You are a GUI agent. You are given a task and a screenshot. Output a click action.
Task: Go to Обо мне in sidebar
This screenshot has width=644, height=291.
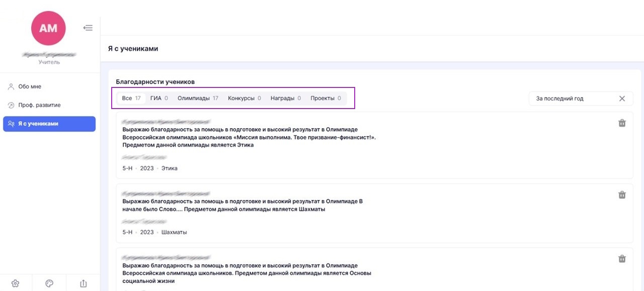(x=49, y=86)
